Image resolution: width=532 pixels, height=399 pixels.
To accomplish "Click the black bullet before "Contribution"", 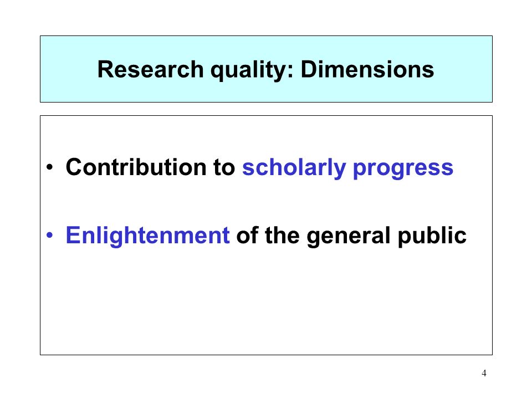I will (50, 167).
